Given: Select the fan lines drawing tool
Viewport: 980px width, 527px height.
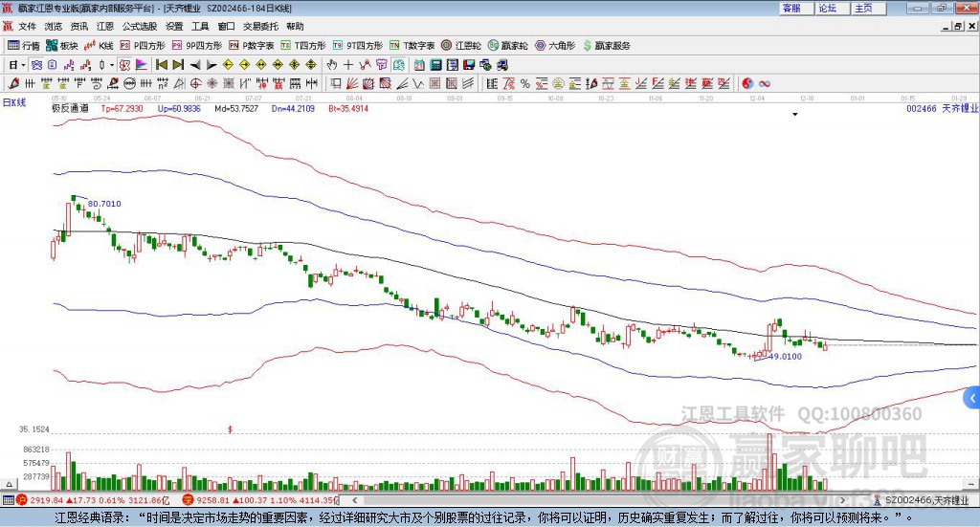Looking at the screenshot, I should coord(352,83).
